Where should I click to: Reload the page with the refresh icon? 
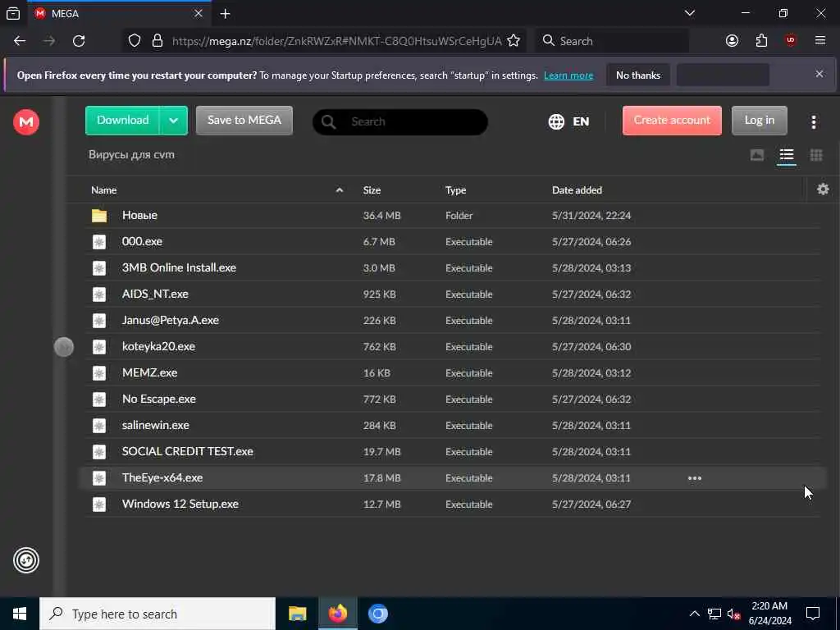tap(79, 41)
